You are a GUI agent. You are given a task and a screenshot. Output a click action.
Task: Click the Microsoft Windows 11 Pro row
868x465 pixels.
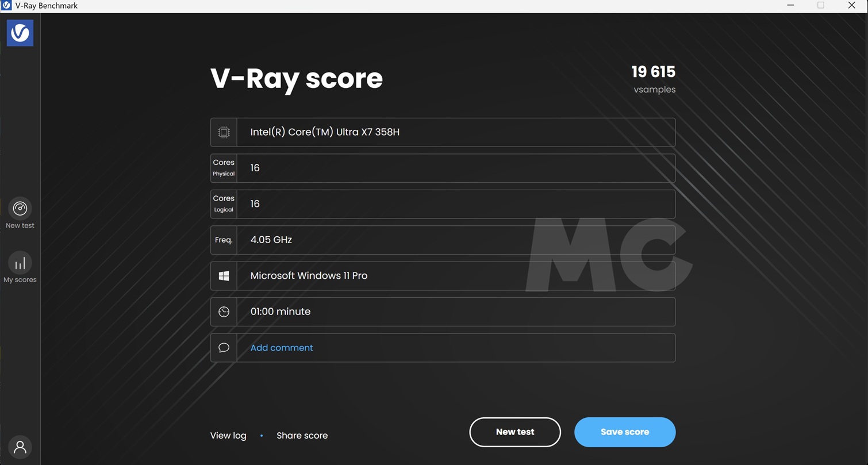(x=455, y=276)
